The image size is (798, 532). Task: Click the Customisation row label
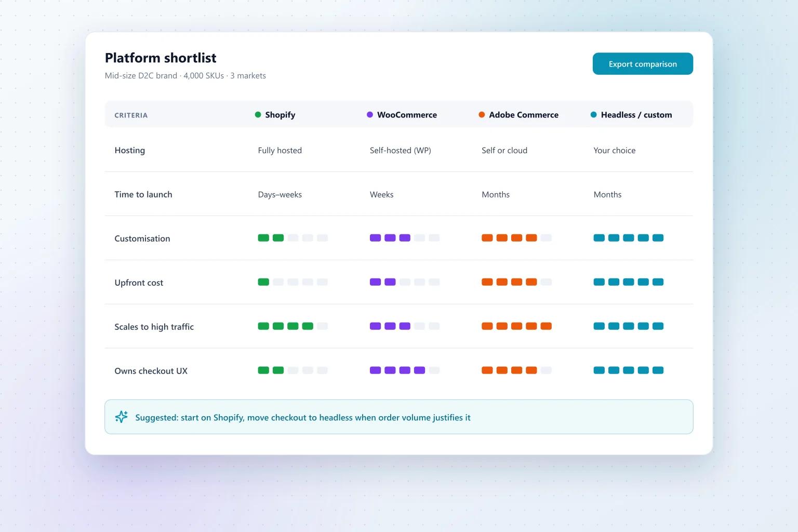pyautogui.click(x=142, y=238)
